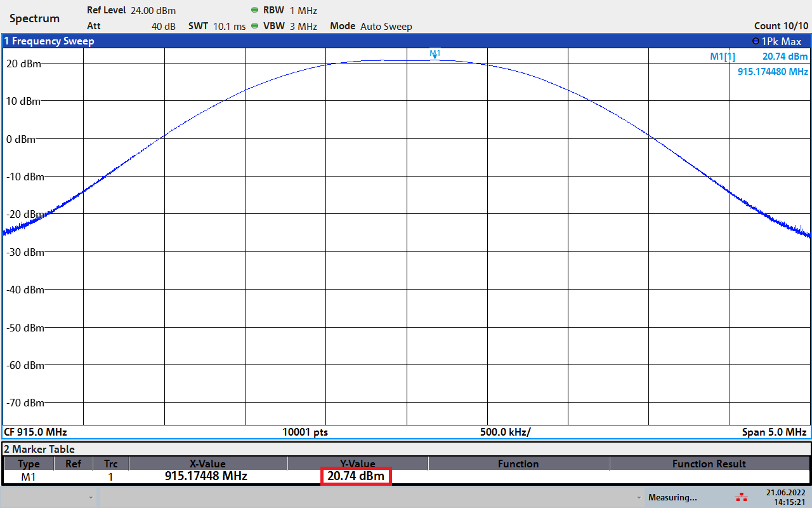The width and height of the screenshot is (812, 508).
Task: Select the trace number 1 cell in the marker table
Action: [x=110, y=476]
